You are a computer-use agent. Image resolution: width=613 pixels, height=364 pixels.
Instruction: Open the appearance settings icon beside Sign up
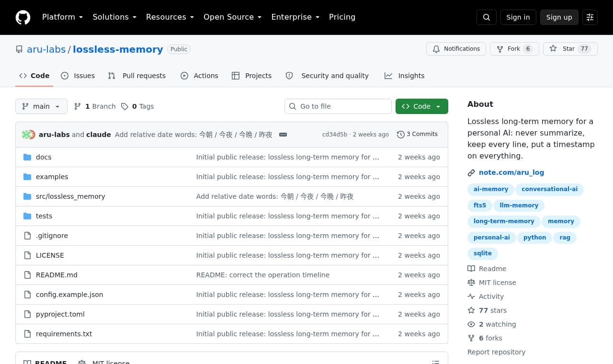click(x=590, y=17)
